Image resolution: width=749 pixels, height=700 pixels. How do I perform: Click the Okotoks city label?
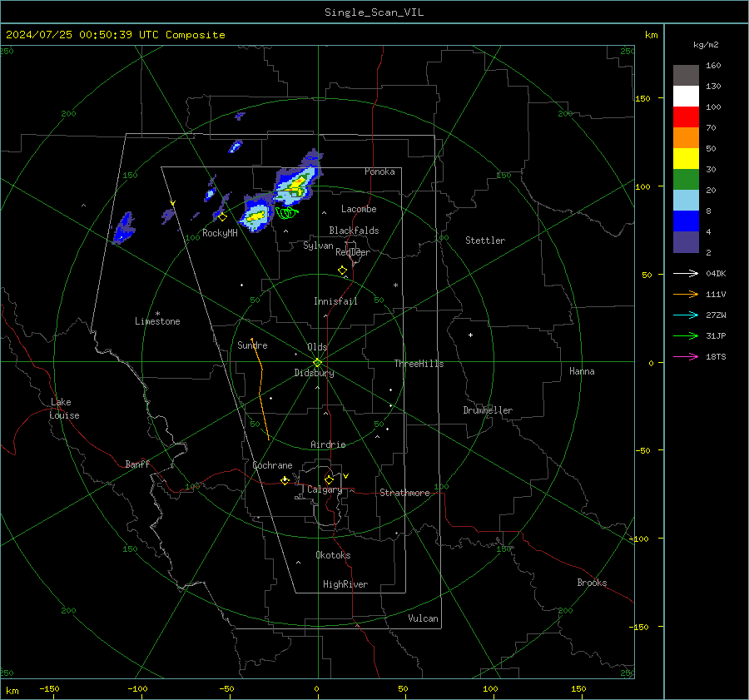tap(333, 555)
